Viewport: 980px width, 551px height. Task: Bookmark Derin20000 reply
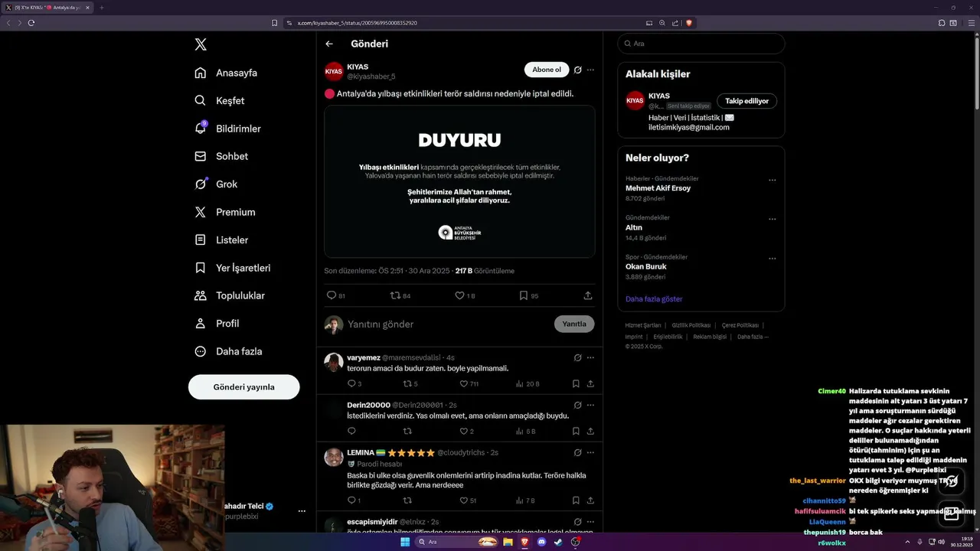[x=576, y=432]
